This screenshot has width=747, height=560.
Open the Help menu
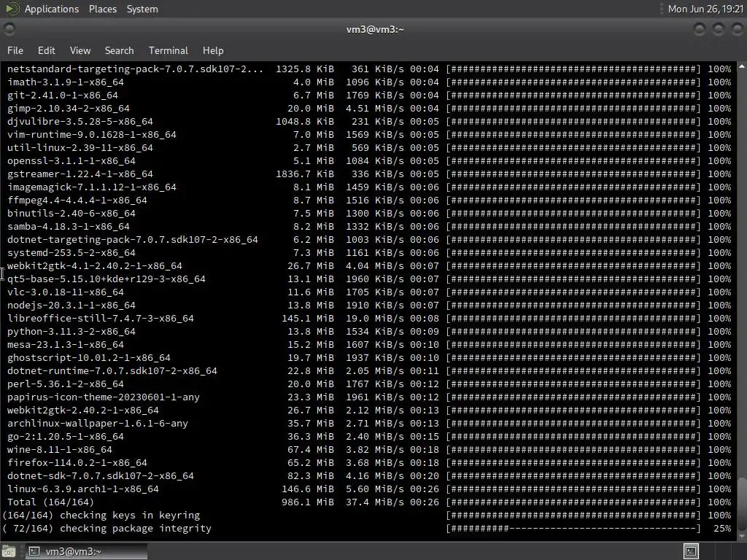point(213,50)
